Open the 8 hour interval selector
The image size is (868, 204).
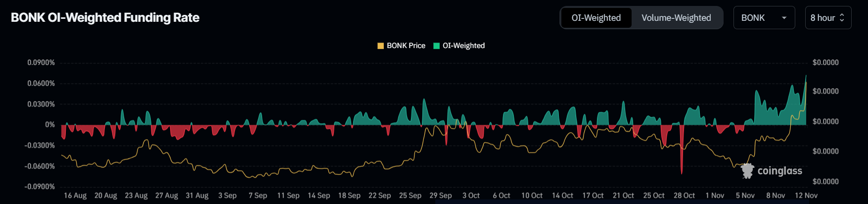click(828, 18)
